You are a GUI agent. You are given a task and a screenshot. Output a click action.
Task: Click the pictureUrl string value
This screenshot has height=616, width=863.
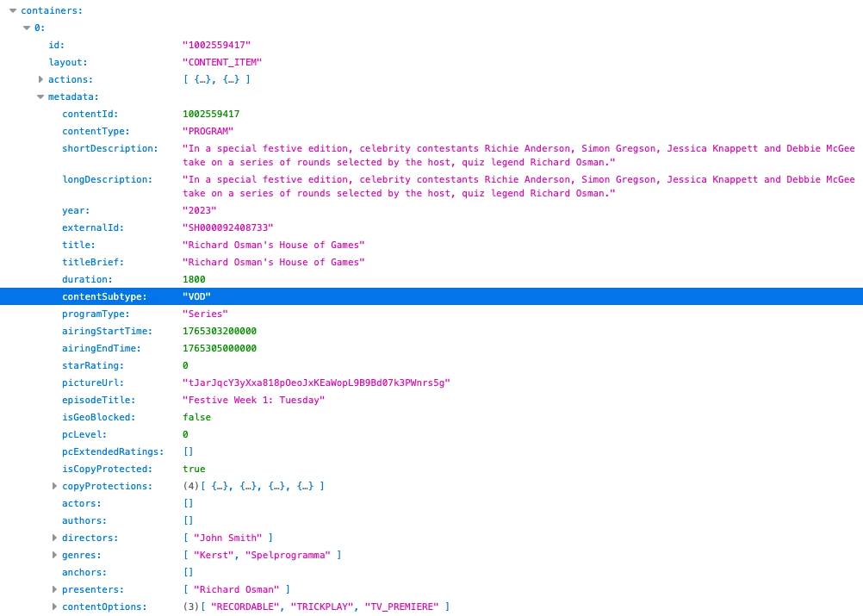point(316,383)
